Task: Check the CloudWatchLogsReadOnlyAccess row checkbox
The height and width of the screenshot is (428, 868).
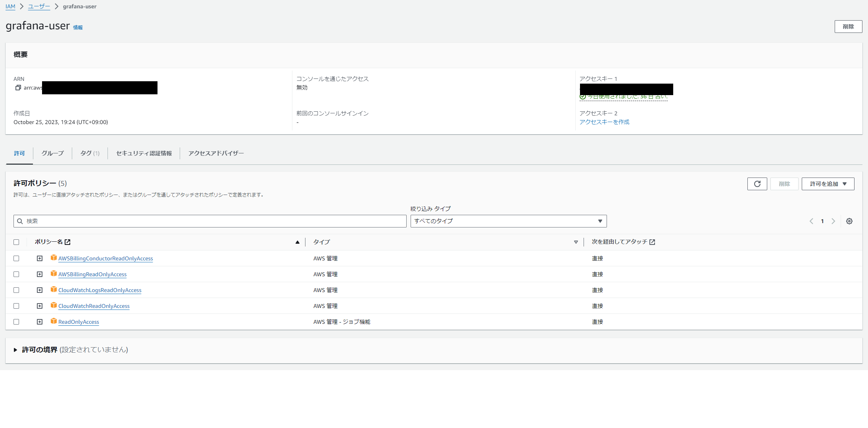Action: (x=16, y=290)
